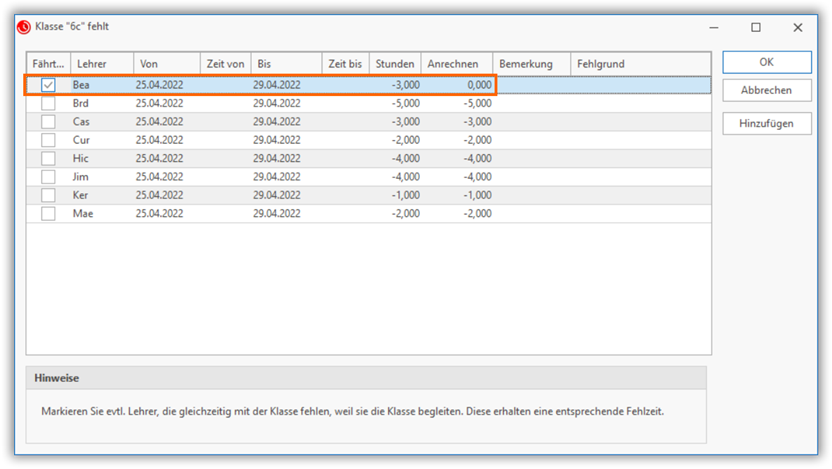Image resolution: width=832 pixels, height=469 pixels.
Task: Click the Bemerkung cell in the Bea row
Action: tap(531, 86)
